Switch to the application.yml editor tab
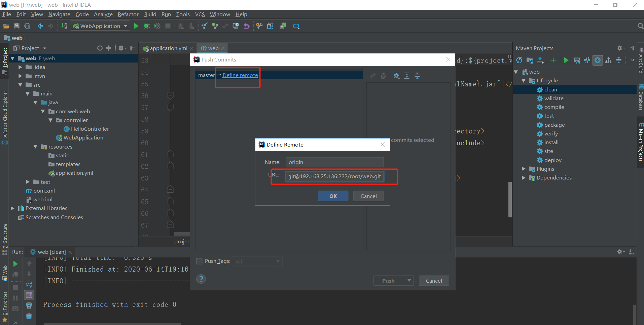The image size is (644, 325). pos(168,48)
